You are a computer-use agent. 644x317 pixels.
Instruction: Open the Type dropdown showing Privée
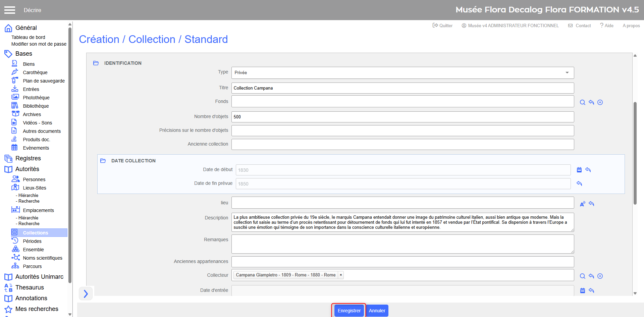(x=402, y=73)
